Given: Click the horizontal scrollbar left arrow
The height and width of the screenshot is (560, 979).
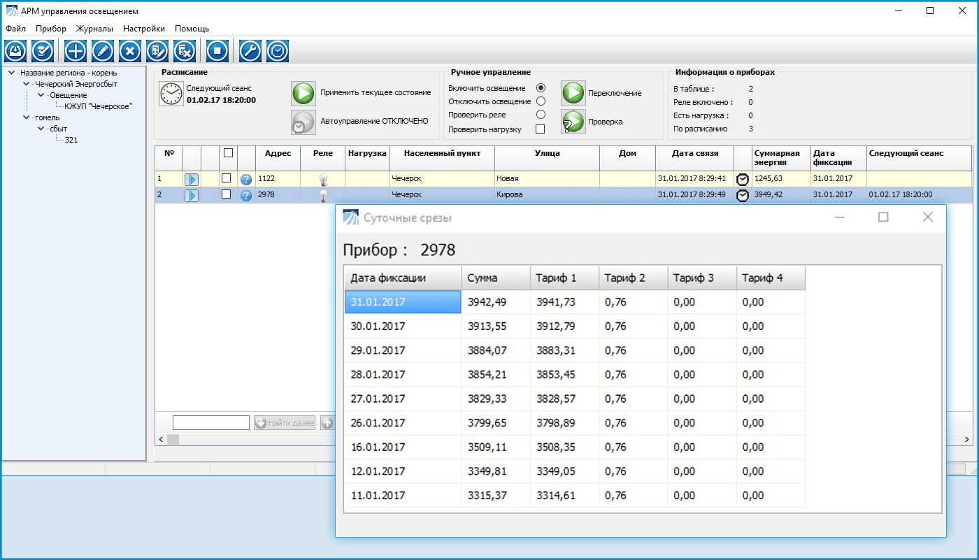Looking at the screenshot, I should point(161,440).
